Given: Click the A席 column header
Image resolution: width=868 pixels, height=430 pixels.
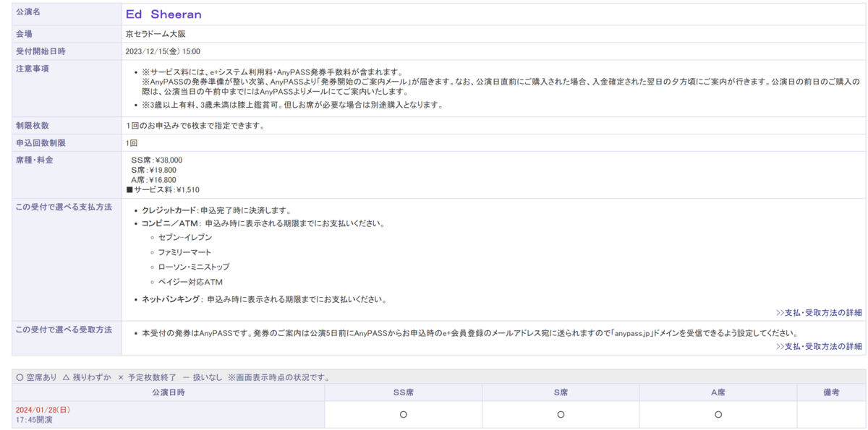Looking at the screenshot, I should click(718, 392).
